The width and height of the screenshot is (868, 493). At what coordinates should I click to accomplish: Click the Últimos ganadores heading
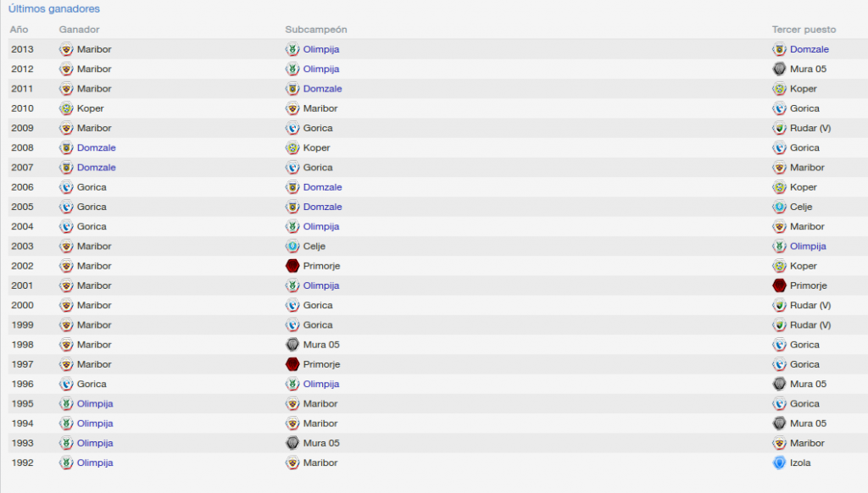tap(53, 8)
